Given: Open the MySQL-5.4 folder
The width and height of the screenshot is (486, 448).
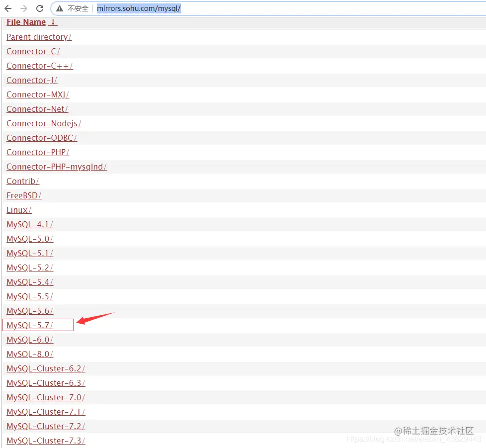Looking at the screenshot, I should pos(30,282).
